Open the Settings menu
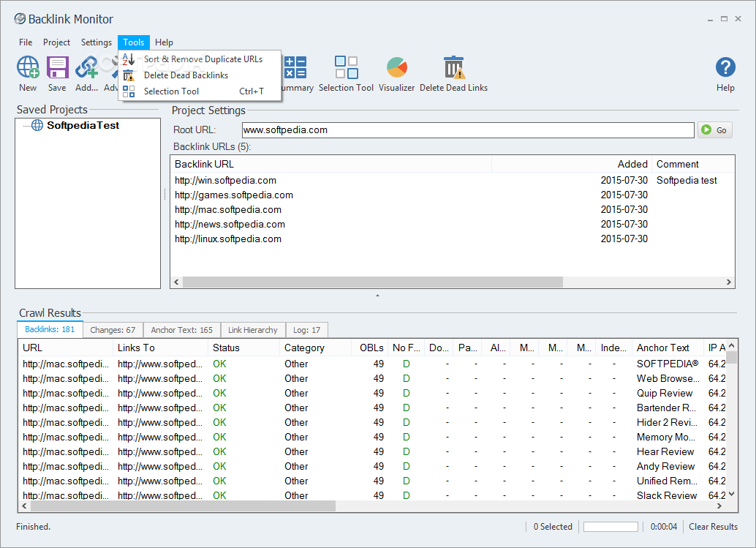 97,42
